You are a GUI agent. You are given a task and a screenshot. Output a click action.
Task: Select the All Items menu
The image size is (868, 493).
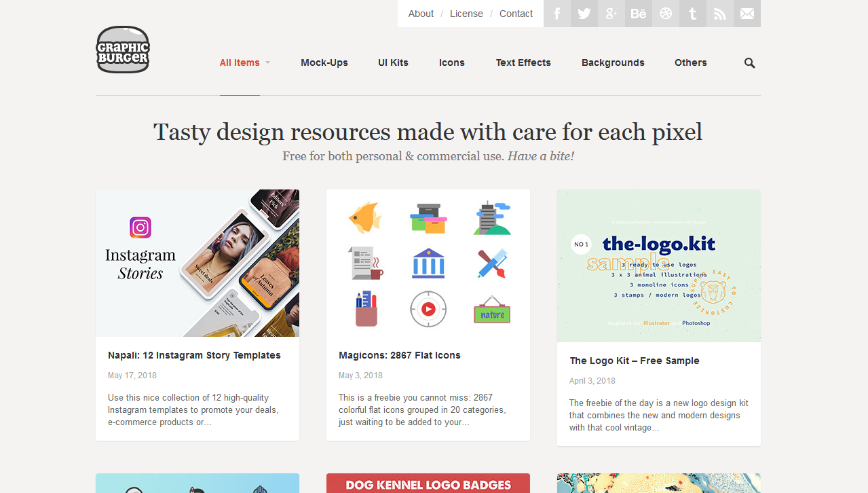(240, 62)
